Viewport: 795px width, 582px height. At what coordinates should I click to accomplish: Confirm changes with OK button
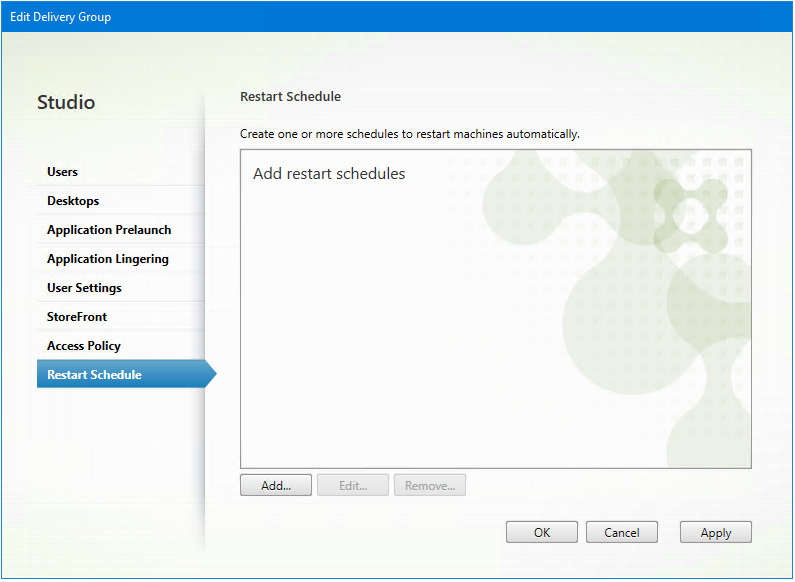542,533
